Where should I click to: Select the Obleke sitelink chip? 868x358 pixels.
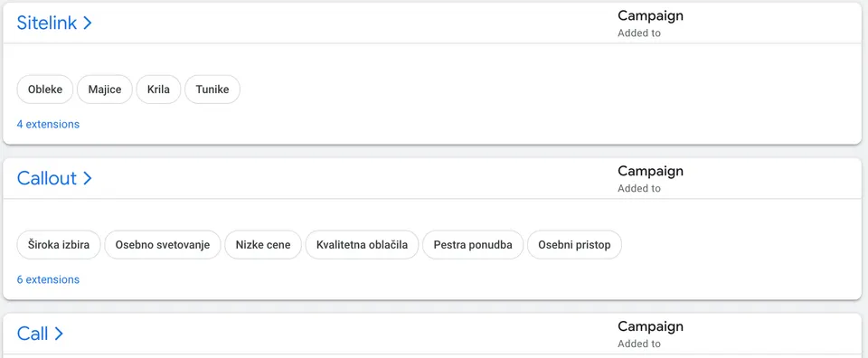(45, 89)
